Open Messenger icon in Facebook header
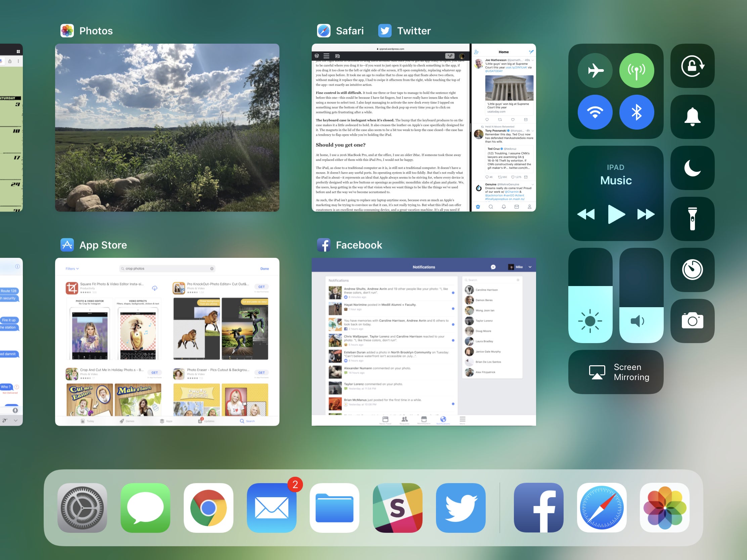 493,267
